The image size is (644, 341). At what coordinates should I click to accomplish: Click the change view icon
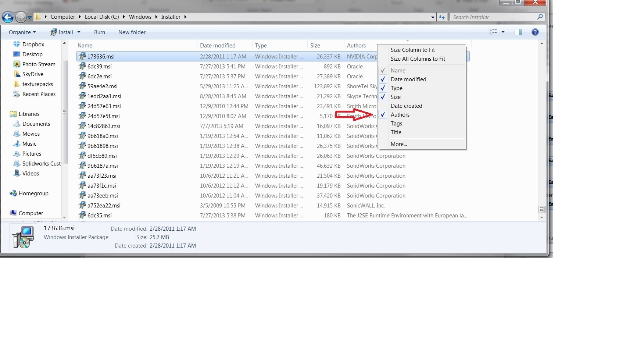(493, 32)
